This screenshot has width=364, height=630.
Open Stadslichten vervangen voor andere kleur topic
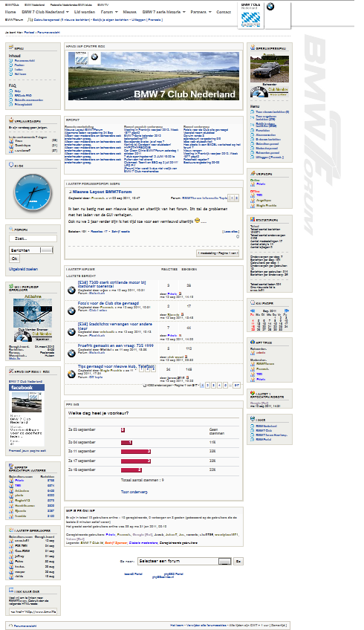pos(115,326)
